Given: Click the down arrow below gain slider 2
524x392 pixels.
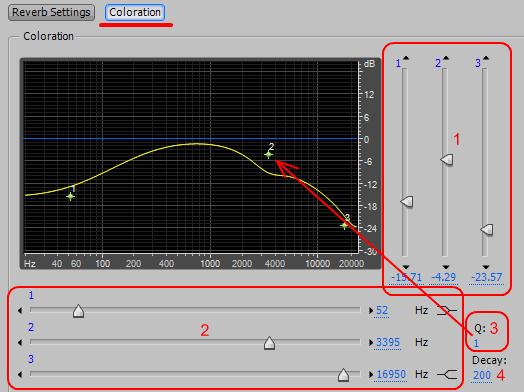Looking at the screenshot, I should tap(446, 267).
